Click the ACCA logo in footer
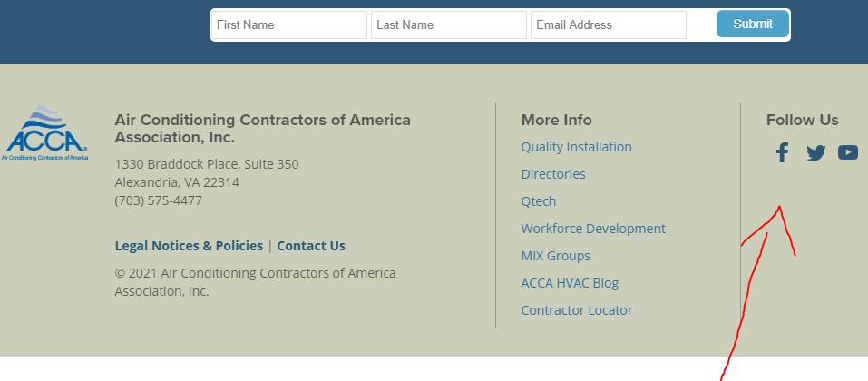 (44, 133)
